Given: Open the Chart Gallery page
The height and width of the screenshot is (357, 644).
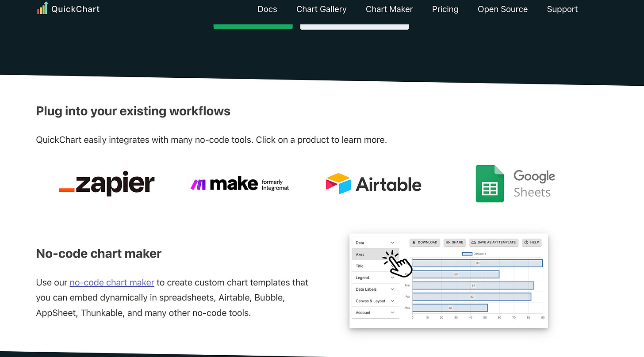Looking at the screenshot, I should point(321,9).
